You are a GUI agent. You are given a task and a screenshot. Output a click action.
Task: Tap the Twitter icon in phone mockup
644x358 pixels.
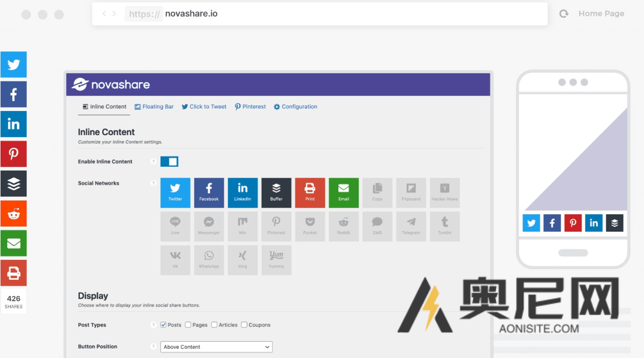pyautogui.click(x=532, y=223)
